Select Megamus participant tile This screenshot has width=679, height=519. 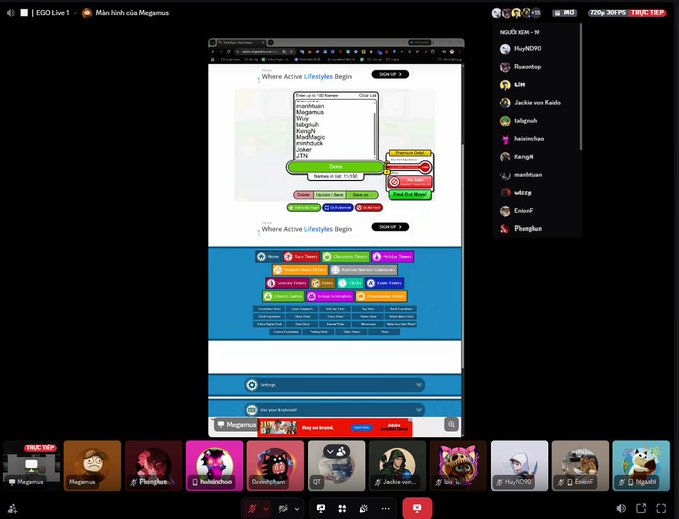[92, 466]
